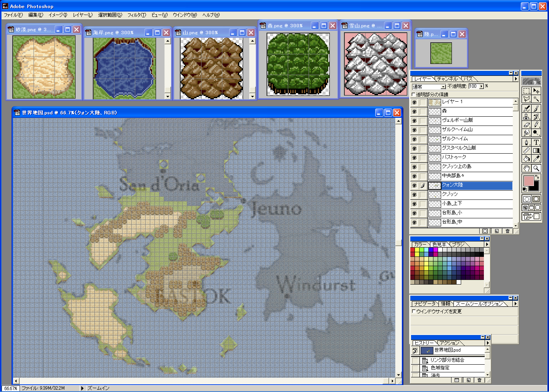Pick the Eraser tool
Screen dimensions: 549x392
tap(527, 125)
